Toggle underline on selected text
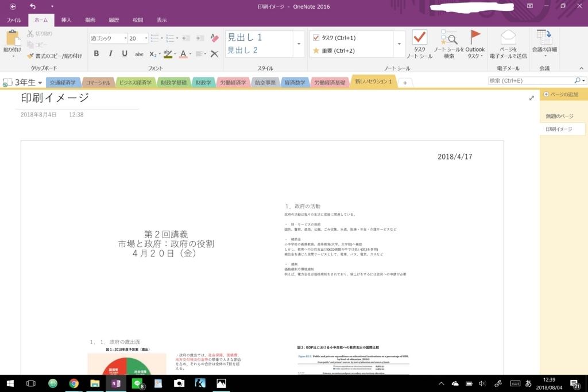 point(125,53)
